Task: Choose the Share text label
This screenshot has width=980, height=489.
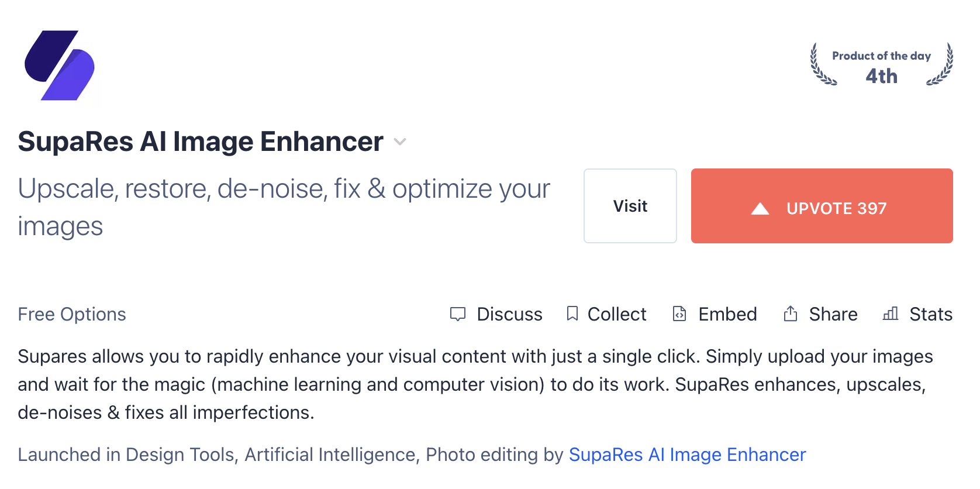Action: (833, 314)
